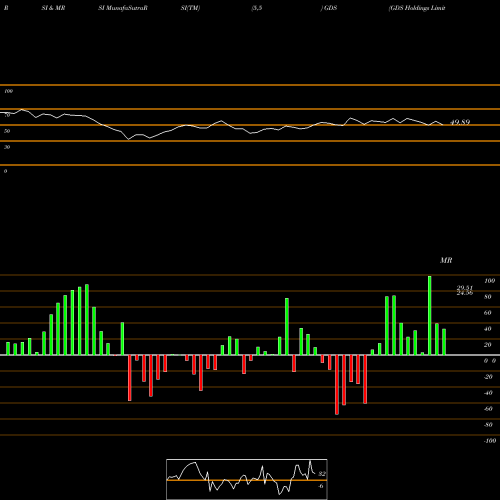The width and height of the screenshot is (500, 500).
Task: Click the '(GDS Holdings Limit' title text
Action: [x=417, y=8]
